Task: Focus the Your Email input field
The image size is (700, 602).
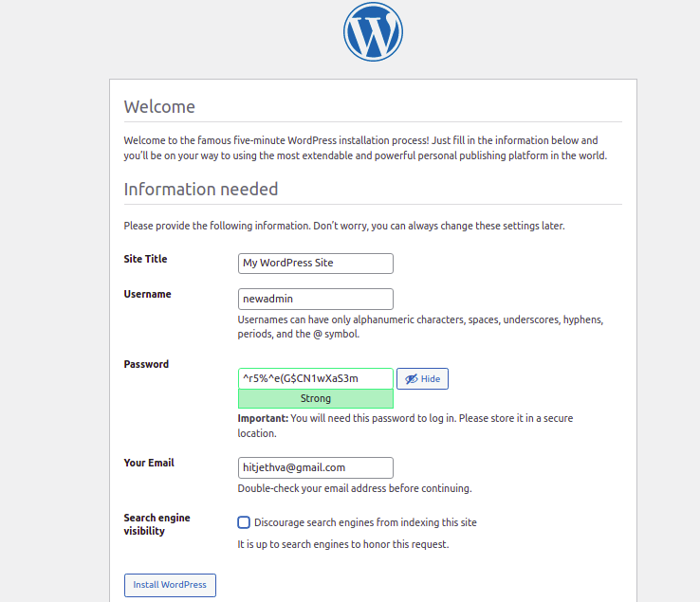Action: [x=316, y=467]
